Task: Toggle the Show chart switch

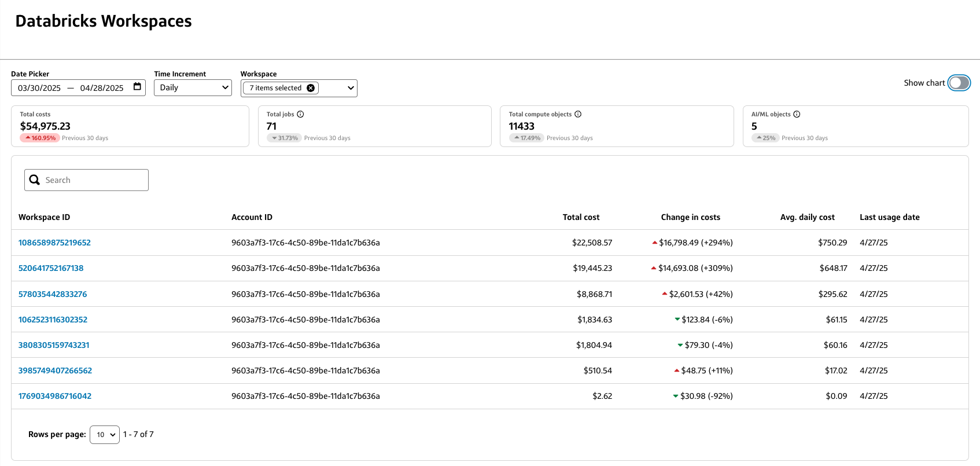Action: point(959,83)
